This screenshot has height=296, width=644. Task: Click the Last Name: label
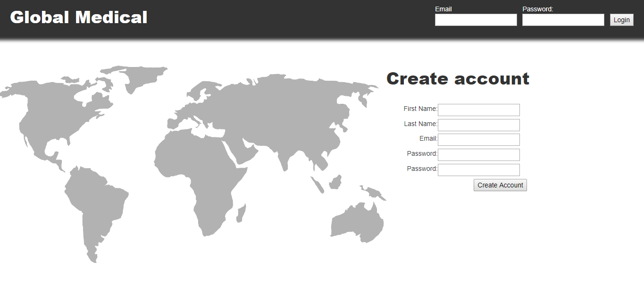click(x=420, y=124)
